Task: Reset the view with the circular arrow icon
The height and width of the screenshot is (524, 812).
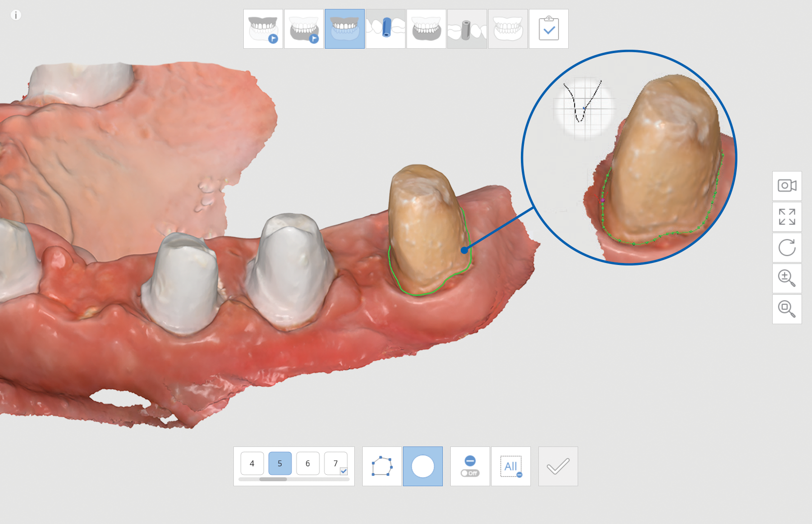Action: [787, 248]
